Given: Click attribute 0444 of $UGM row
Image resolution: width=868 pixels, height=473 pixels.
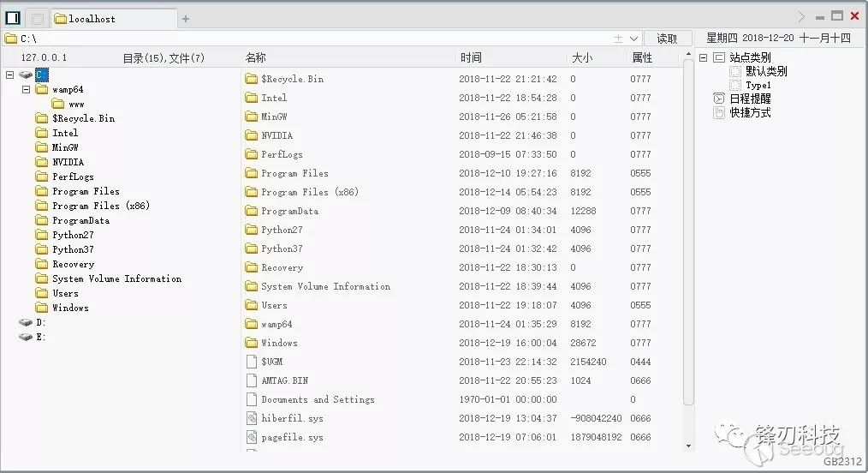Looking at the screenshot, I should tap(640, 362).
